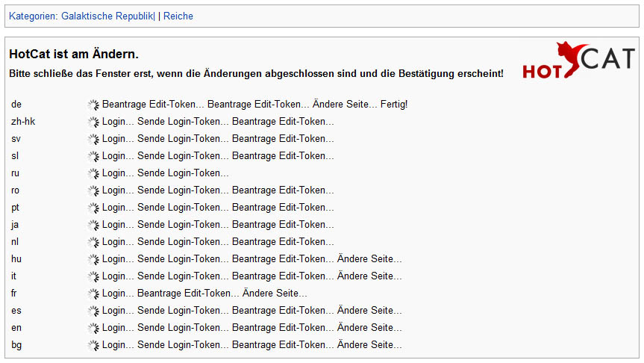Image resolution: width=644 pixels, height=363 pixels.
Task: Click the loading spinner in the en row
Action: point(93,328)
